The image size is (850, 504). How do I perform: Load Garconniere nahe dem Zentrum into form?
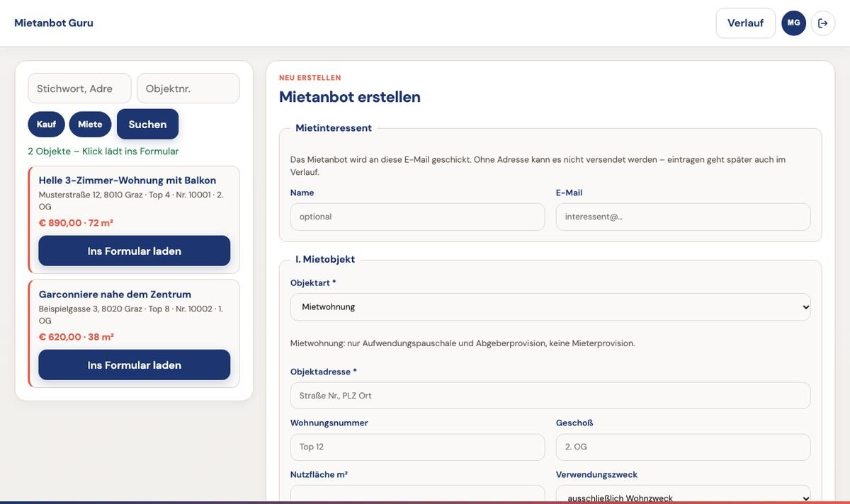[134, 365]
